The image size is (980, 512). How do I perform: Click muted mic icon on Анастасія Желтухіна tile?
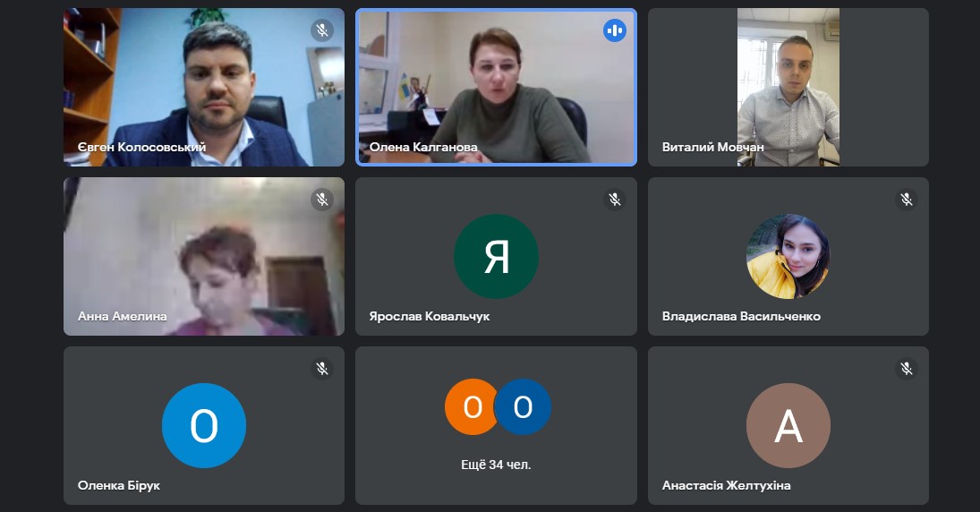tap(907, 369)
